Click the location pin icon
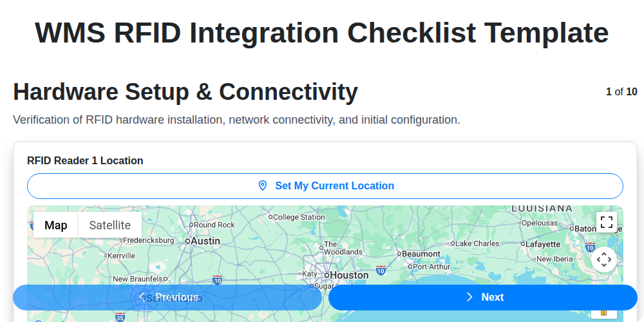The height and width of the screenshot is (322, 644). tap(262, 185)
